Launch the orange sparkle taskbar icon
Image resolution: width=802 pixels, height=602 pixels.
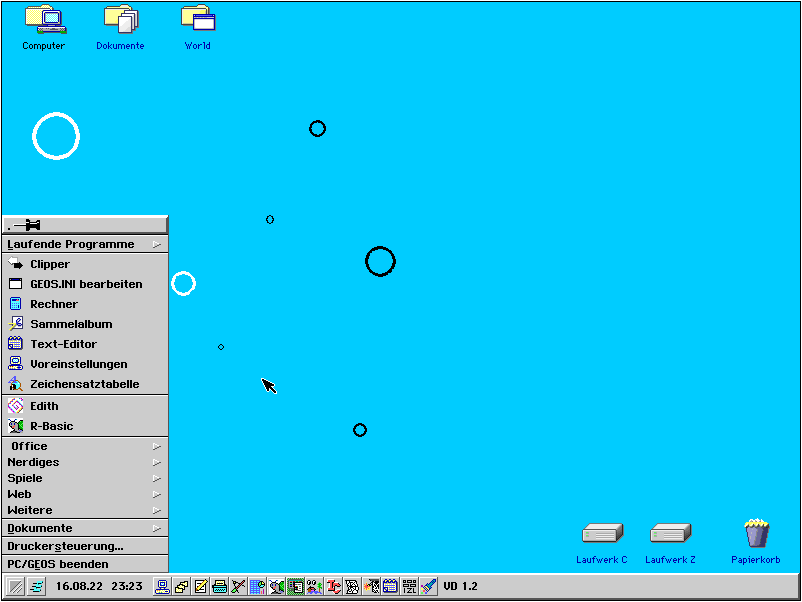(x=371, y=586)
